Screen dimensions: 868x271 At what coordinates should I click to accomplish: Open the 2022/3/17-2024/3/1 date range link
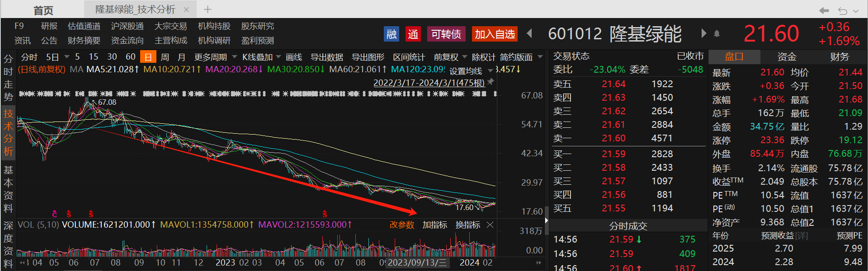[x=429, y=83]
